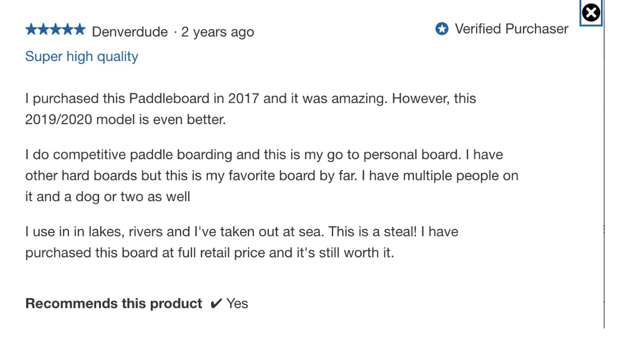
Task: Click the vertical scrollbar on the right edge
Action: point(604,159)
